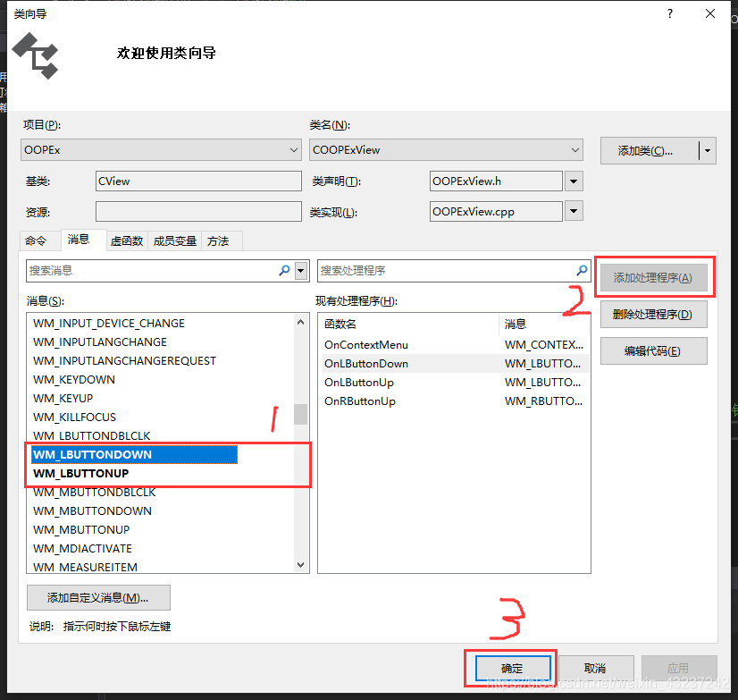Select WM_MBUTTONUP in the message list
The image size is (738, 700).
click(x=81, y=530)
